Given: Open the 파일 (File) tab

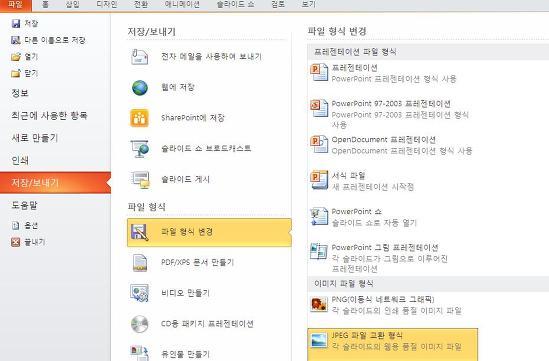Looking at the screenshot, I should [15, 5].
